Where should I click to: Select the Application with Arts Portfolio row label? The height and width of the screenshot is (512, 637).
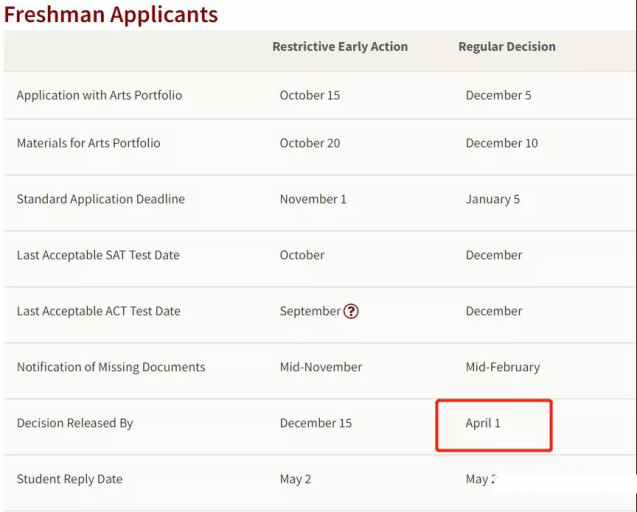coord(99,95)
